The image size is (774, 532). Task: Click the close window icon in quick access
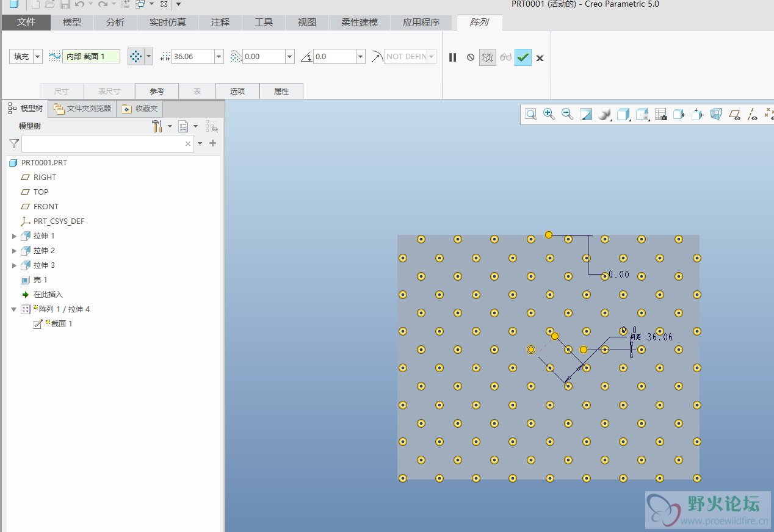[164, 4]
